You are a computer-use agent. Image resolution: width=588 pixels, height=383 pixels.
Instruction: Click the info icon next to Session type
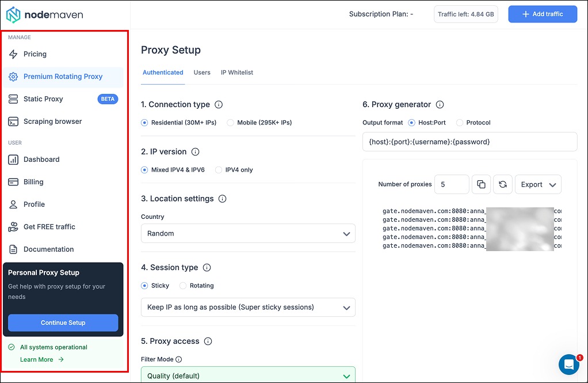coord(207,268)
